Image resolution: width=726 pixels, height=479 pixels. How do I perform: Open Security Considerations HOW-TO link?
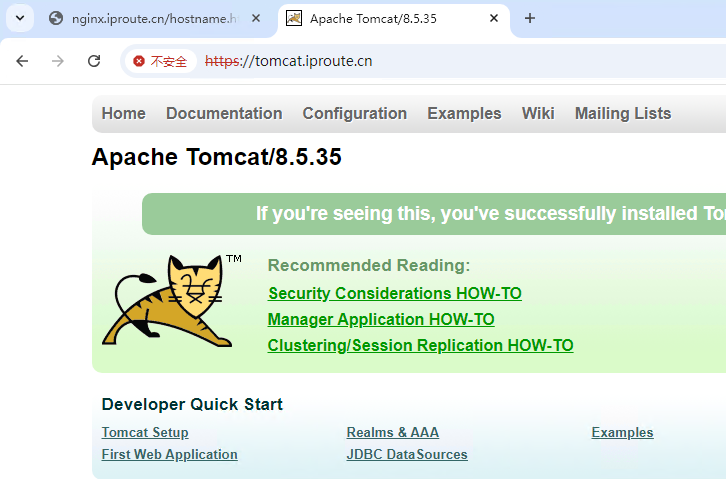tap(394, 293)
